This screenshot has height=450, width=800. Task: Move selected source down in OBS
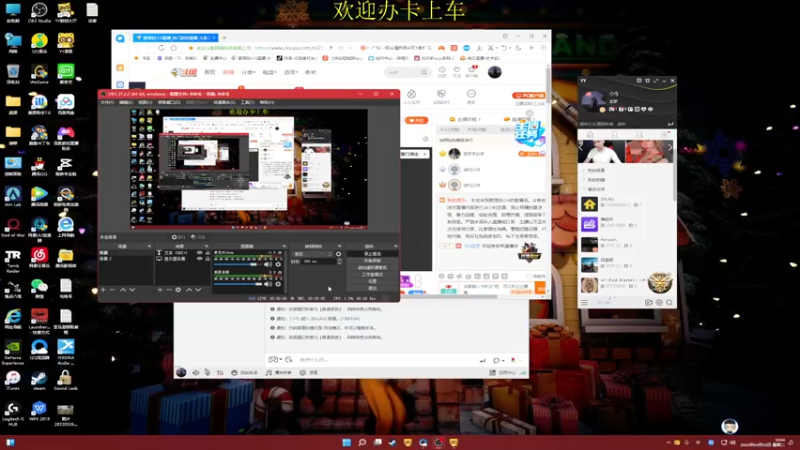click(x=198, y=290)
